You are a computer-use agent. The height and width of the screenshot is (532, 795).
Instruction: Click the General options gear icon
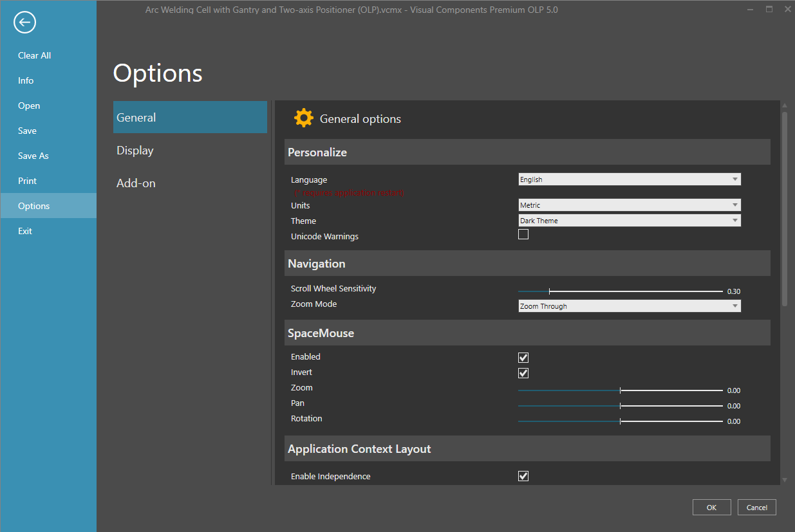(303, 118)
